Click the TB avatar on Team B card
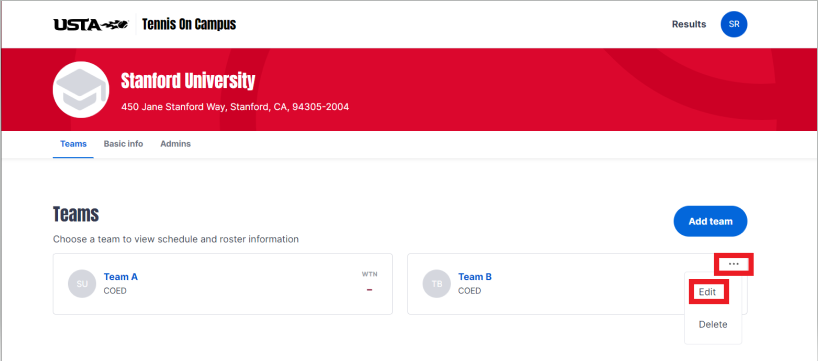The height and width of the screenshot is (361, 818). [437, 284]
